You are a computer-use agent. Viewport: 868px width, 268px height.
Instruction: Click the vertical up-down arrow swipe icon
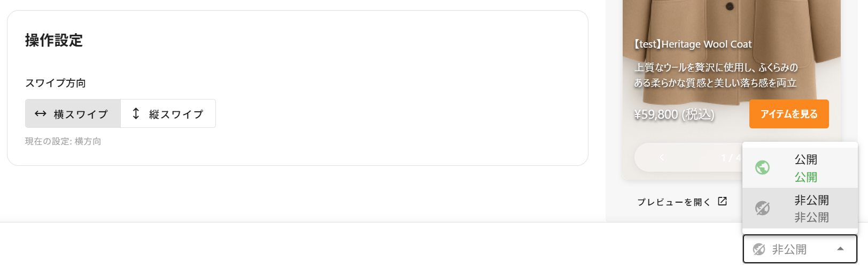(x=136, y=113)
